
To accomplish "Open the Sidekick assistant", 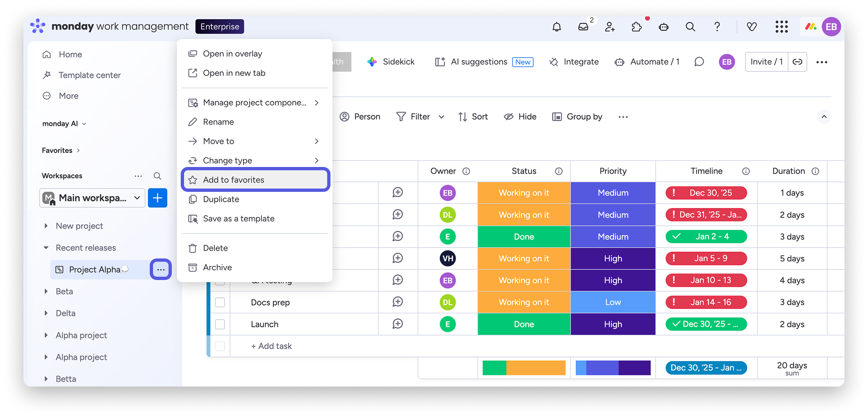I will click(391, 62).
